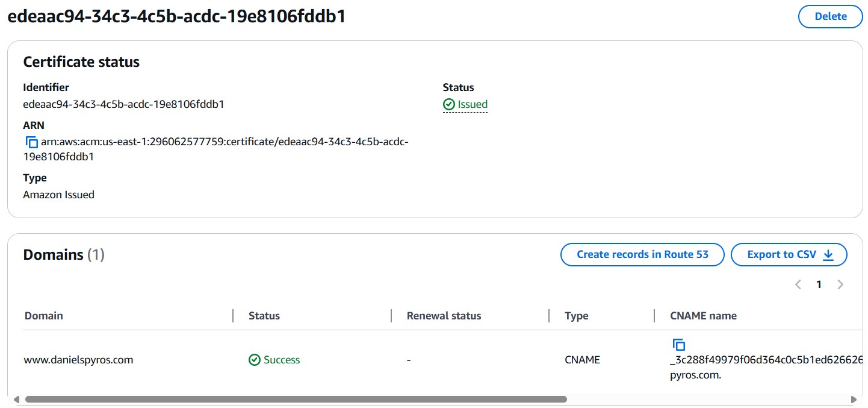Create records in Route 53
This screenshot has height=408, width=868.
click(642, 254)
